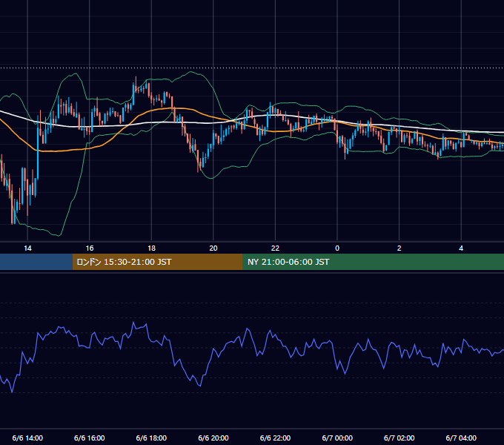Click the London 15:30-21:00 JST session bar

click(x=157, y=262)
